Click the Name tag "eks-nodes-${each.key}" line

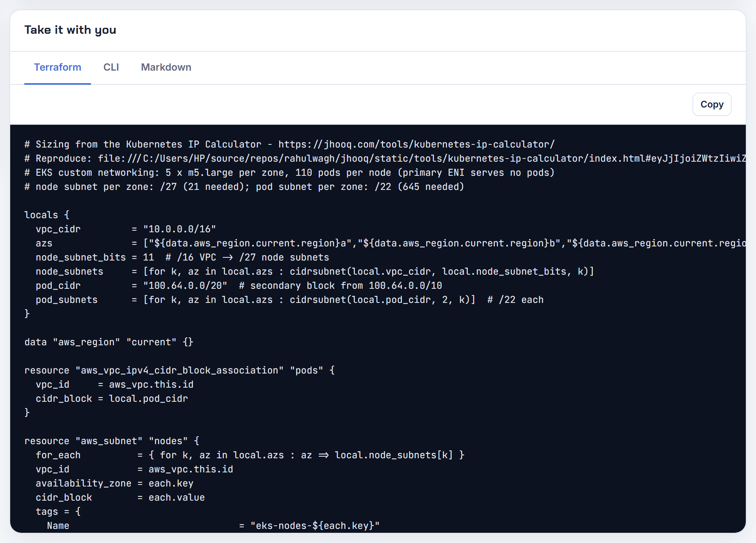click(213, 526)
